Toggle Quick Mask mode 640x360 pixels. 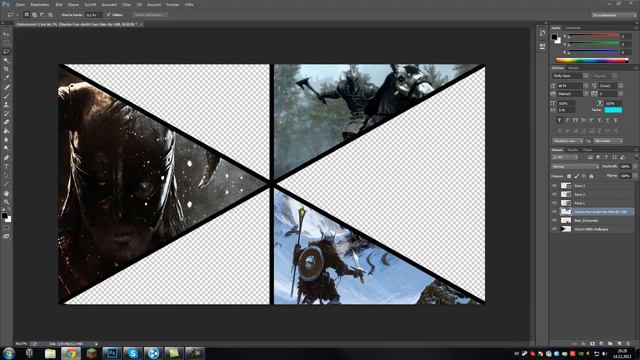point(6,228)
